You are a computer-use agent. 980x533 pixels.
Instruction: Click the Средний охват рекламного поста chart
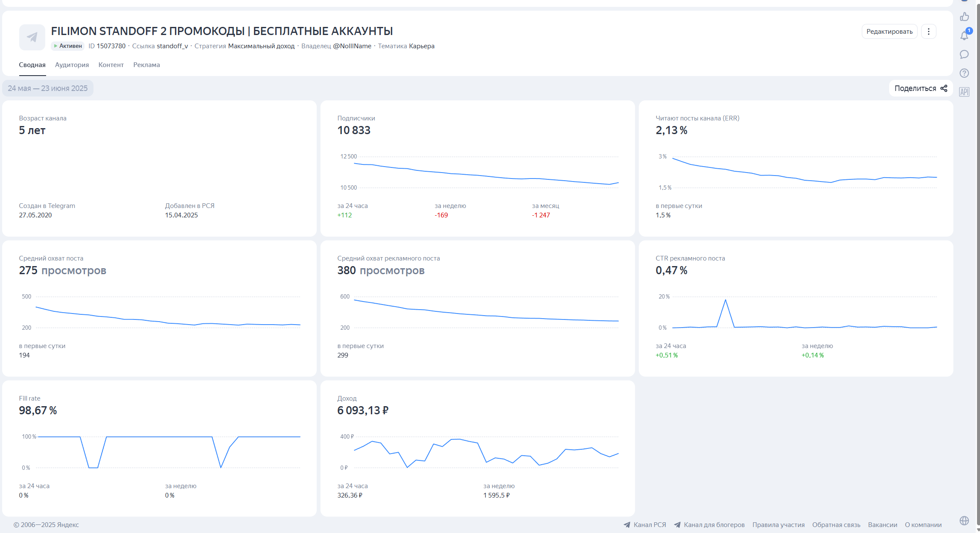[x=486, y=312]
